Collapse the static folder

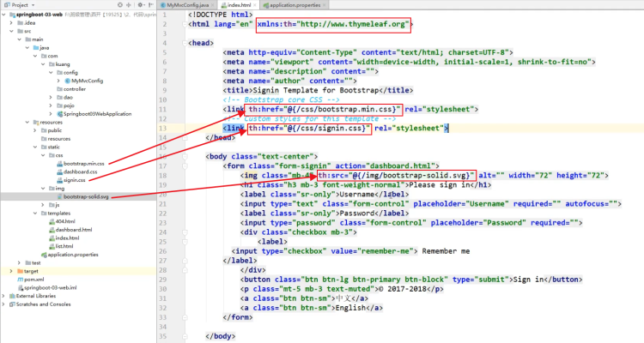[35, 147]
